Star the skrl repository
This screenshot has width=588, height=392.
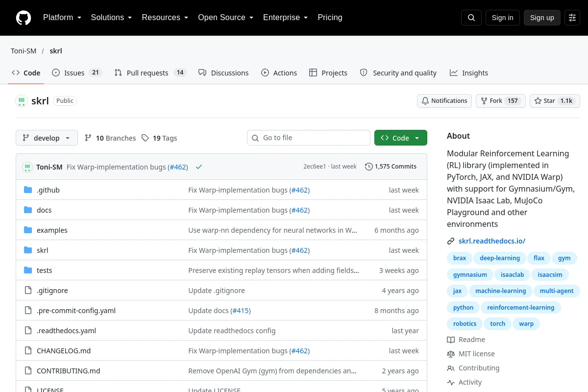555,101
